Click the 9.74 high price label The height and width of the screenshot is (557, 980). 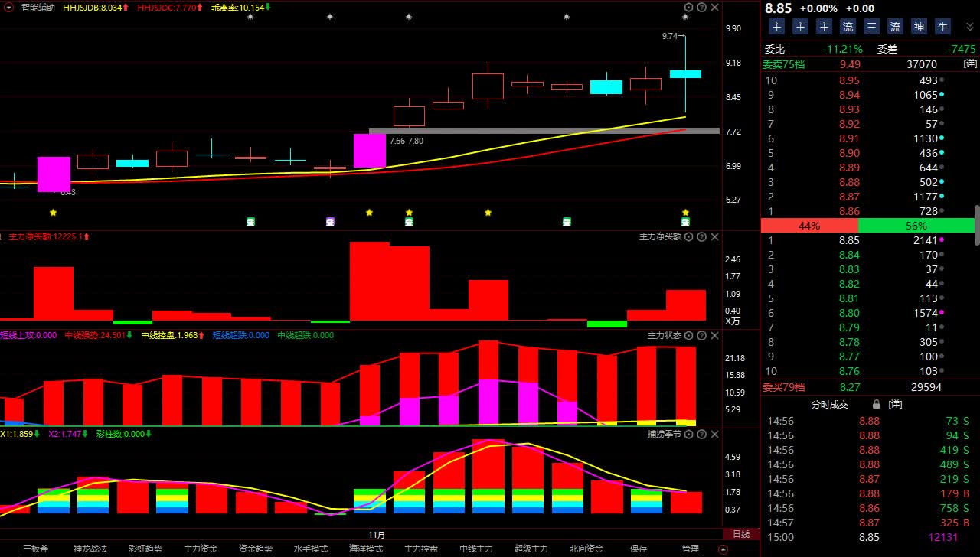tap(670, 36)
